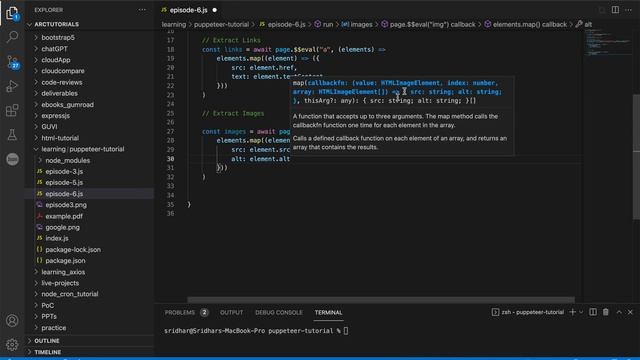
Task: Open google.png image file
Action: 62,228
